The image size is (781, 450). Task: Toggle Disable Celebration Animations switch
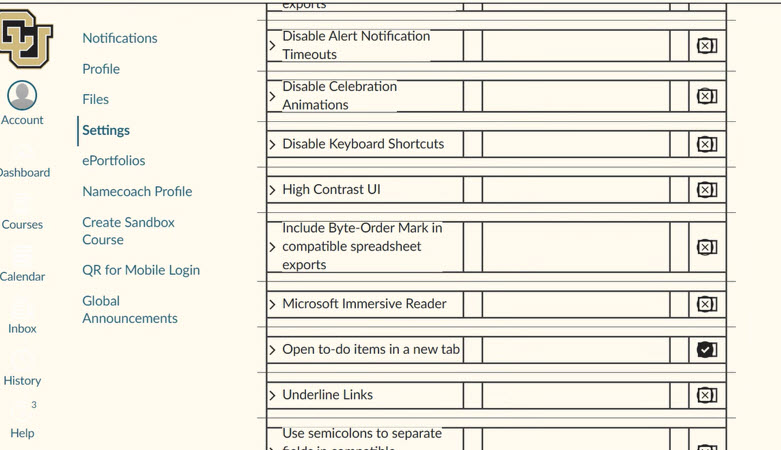point(707,96)
